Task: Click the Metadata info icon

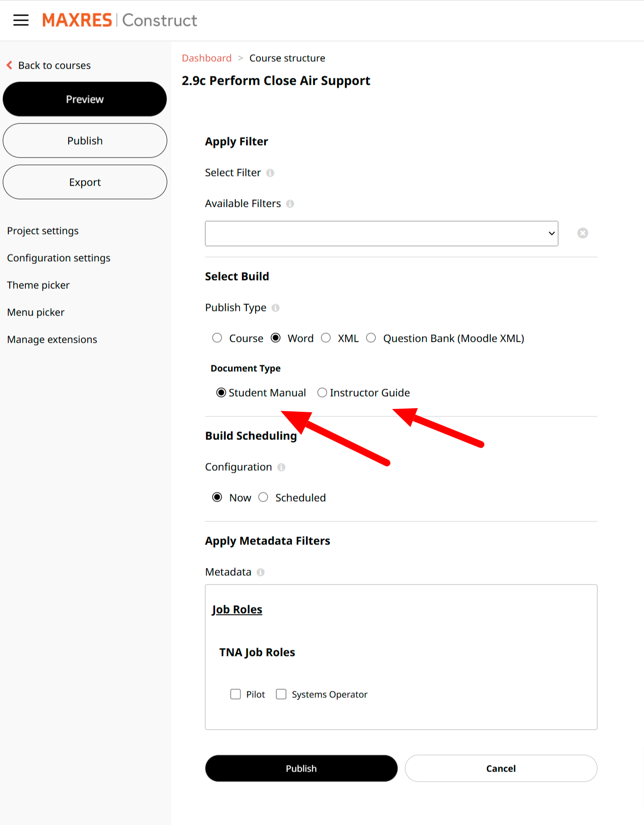Action: (261, 572)
